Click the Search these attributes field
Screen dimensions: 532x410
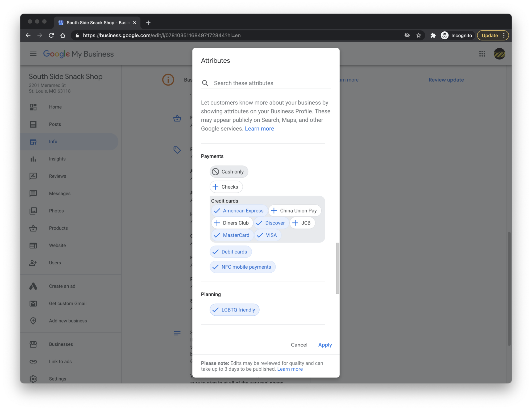tap(266, 83)
